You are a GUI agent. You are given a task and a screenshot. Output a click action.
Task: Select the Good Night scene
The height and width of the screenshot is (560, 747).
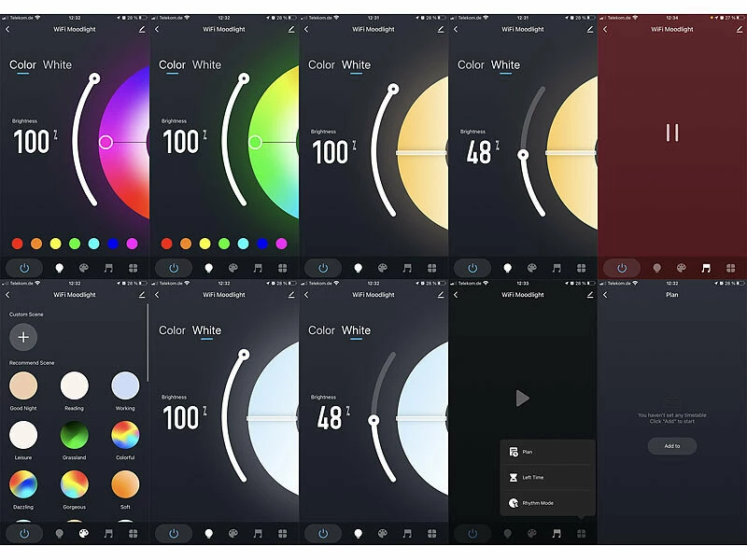[x=23, y=385]
